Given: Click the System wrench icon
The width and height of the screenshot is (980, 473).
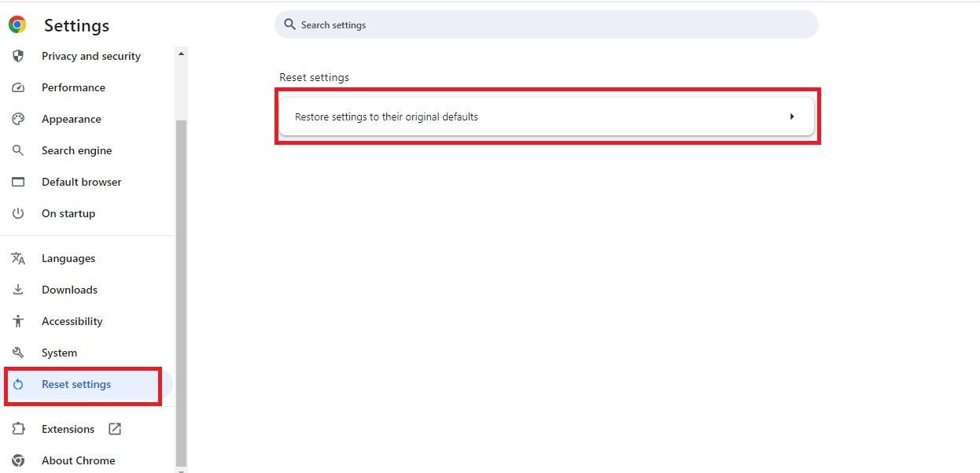Looking at the screenshot, I should click(18, 353).
